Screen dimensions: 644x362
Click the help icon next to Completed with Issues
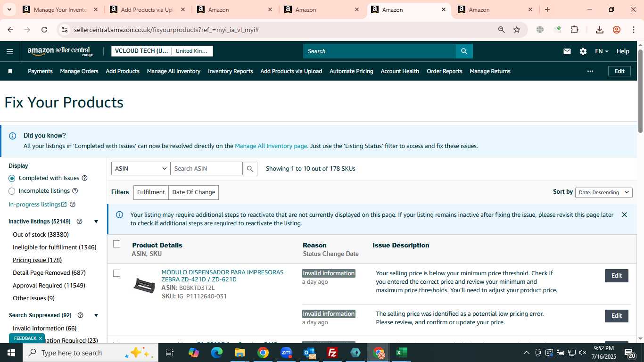[85, 178]
